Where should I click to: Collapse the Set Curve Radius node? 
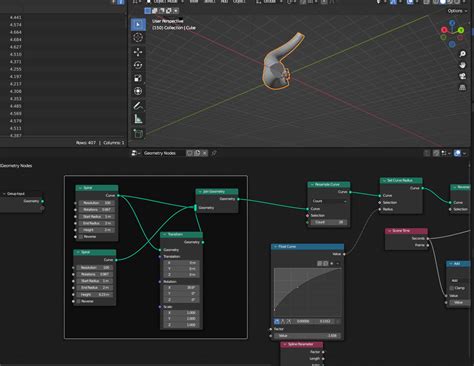[x=384, y=181]
